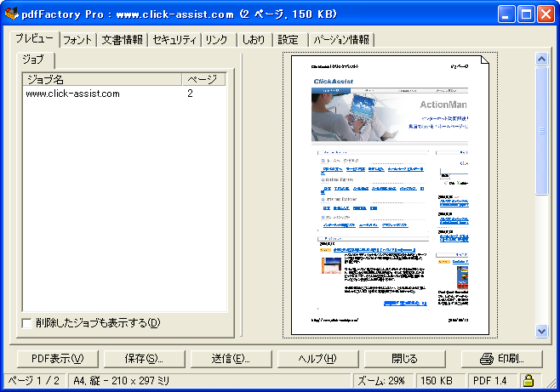
Task: Click the ヘルプ(H) button
Action: (317, 359)
